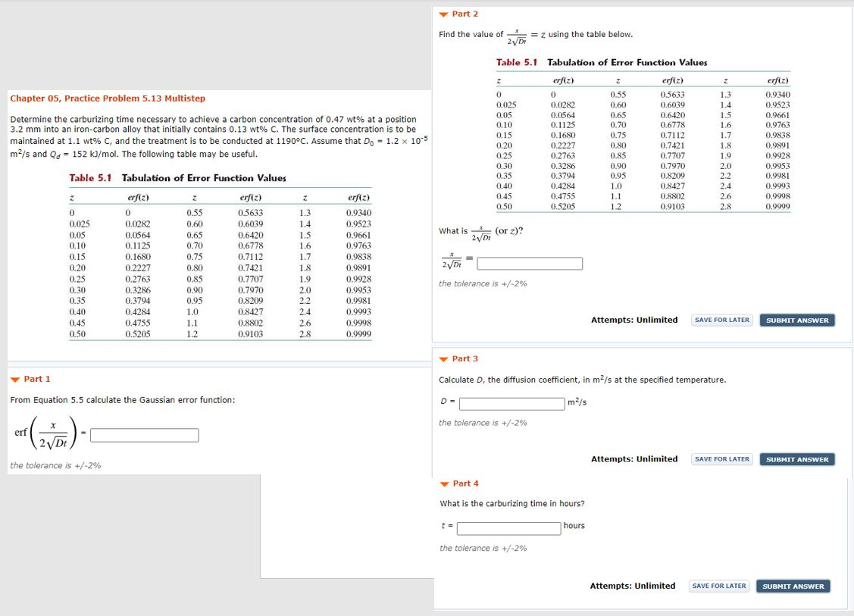
Task: Submit the answer for Part 4
Action: [794, 586]
